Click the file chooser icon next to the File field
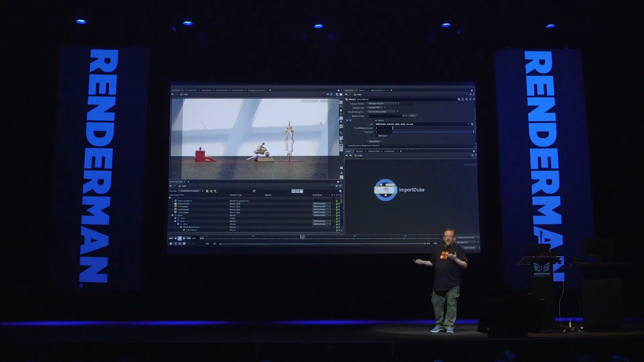This screenshot has height=362, width=644. [x=472, y=124]
